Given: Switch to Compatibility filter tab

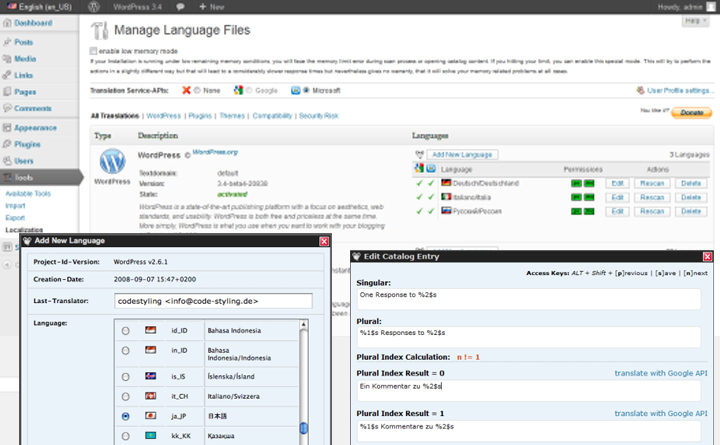Looking at the screenshot, I should (272, 116).
